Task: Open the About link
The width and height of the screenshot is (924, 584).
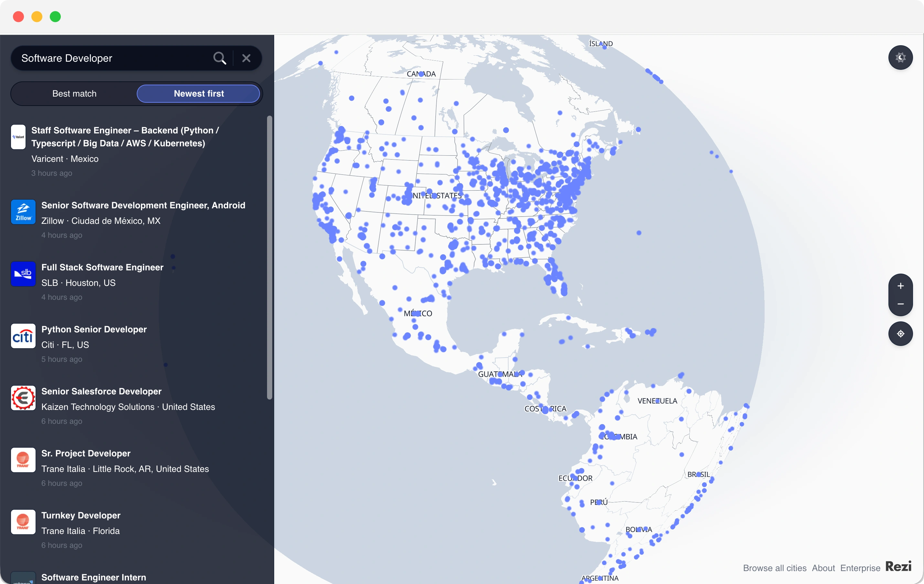Action: 823,568
